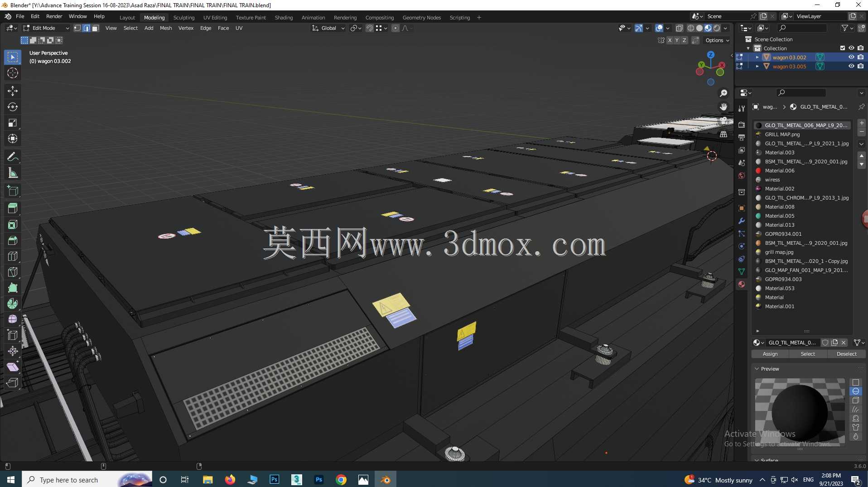
Task: Switch to face select mode
Action: 95,28
